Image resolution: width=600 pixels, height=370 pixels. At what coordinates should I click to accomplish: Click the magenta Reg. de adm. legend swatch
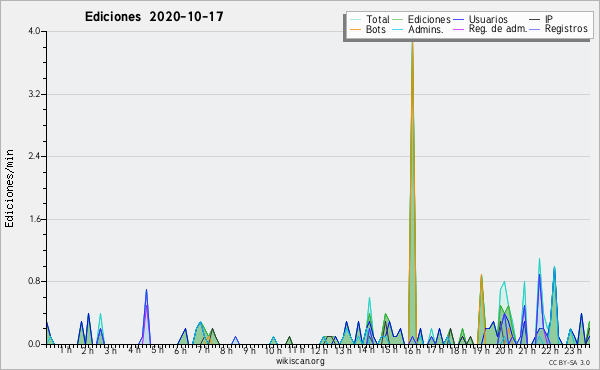point(458,29)
